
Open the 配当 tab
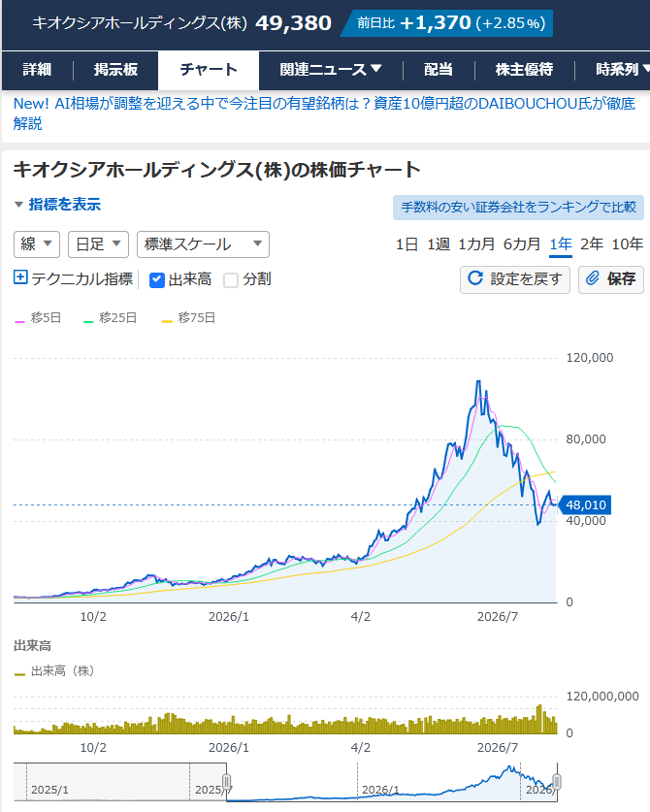point(439,70)
